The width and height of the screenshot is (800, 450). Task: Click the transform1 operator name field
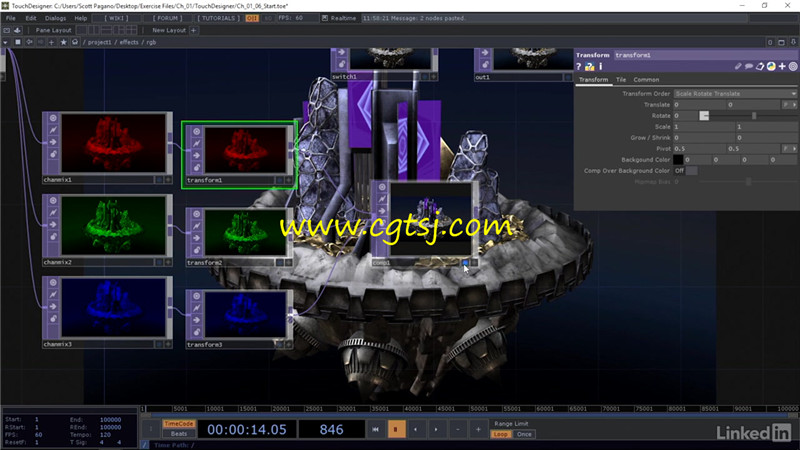(706, 55)
